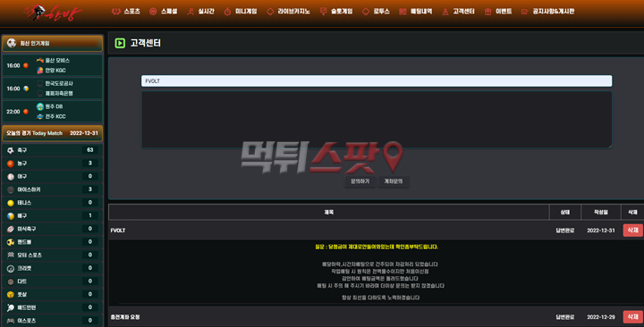Click the volleyball icon beside 배구
Screen dimensions: 644x327
pyautogui.click(x=11, y=216)
